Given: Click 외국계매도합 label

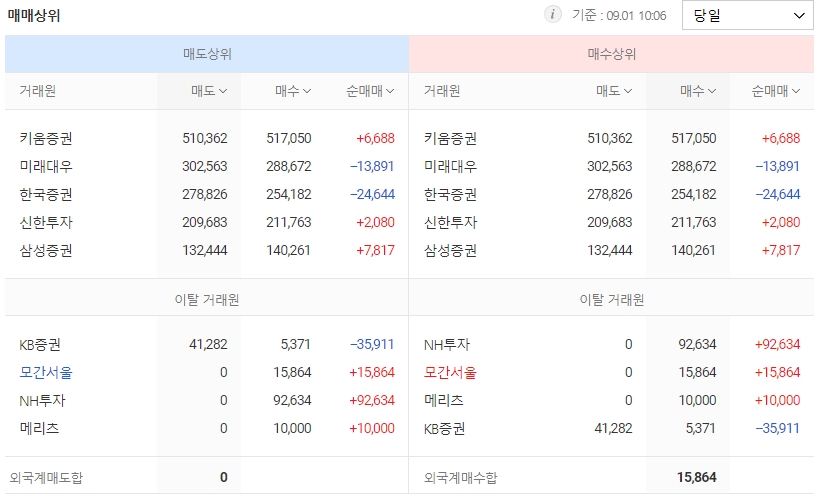Looking at the screenshot, I should click(46, 477).
